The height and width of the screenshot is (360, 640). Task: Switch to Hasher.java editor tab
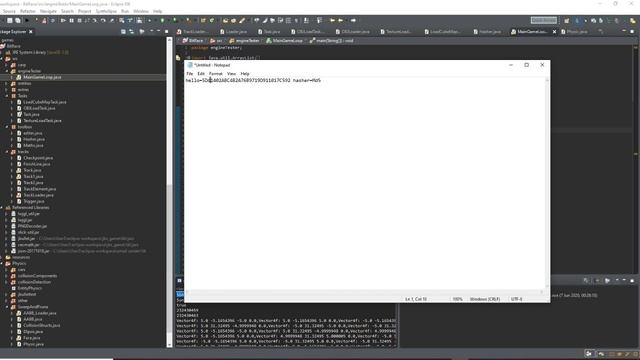487,31
